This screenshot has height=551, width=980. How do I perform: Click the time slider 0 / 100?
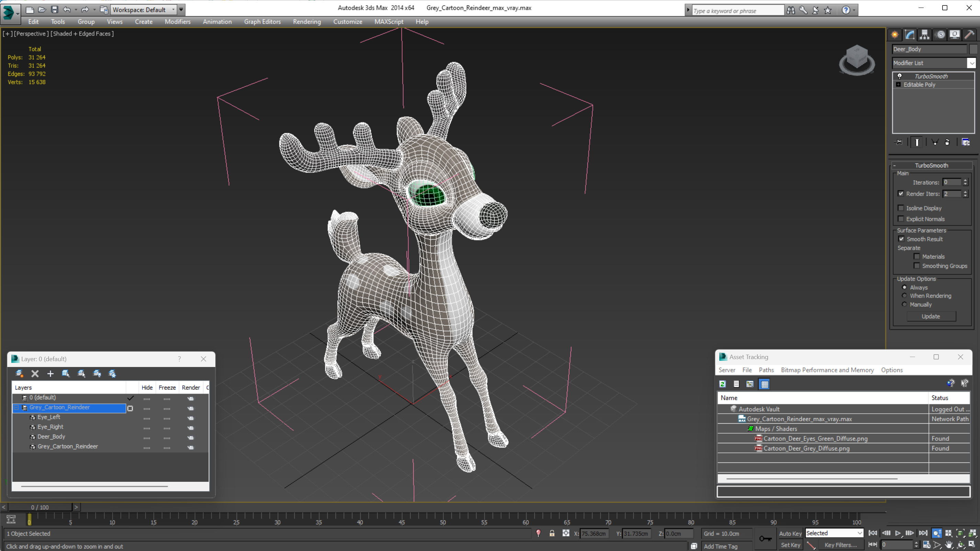click(40, 507)
